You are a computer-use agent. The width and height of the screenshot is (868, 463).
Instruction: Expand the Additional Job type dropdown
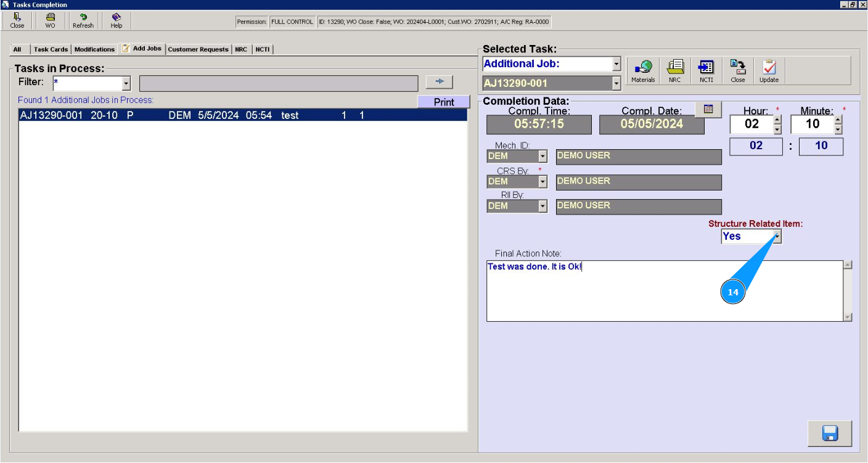[x=616, y=64]
